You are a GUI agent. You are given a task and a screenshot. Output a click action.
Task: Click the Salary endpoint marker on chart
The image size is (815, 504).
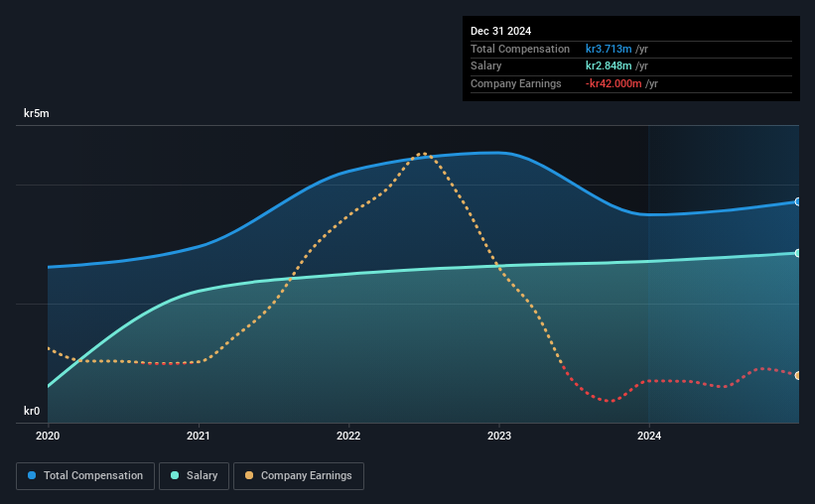(798, 253)
